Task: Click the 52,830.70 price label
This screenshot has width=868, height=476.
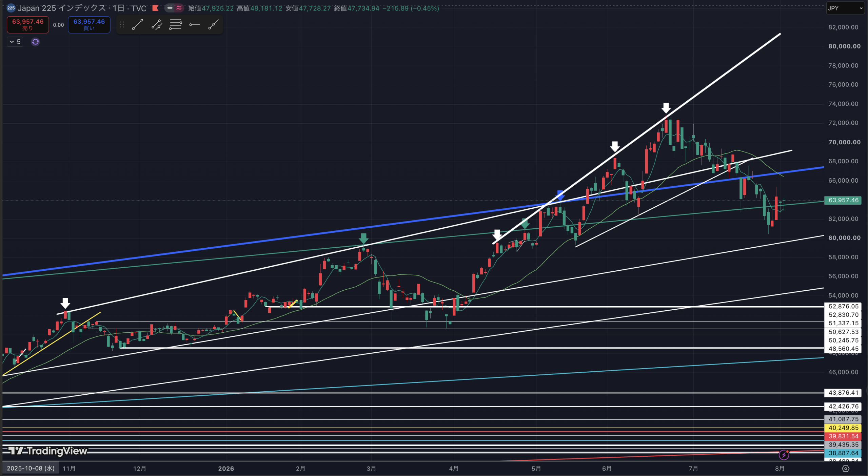Action: pyautogui.click(x=843, y=315)
